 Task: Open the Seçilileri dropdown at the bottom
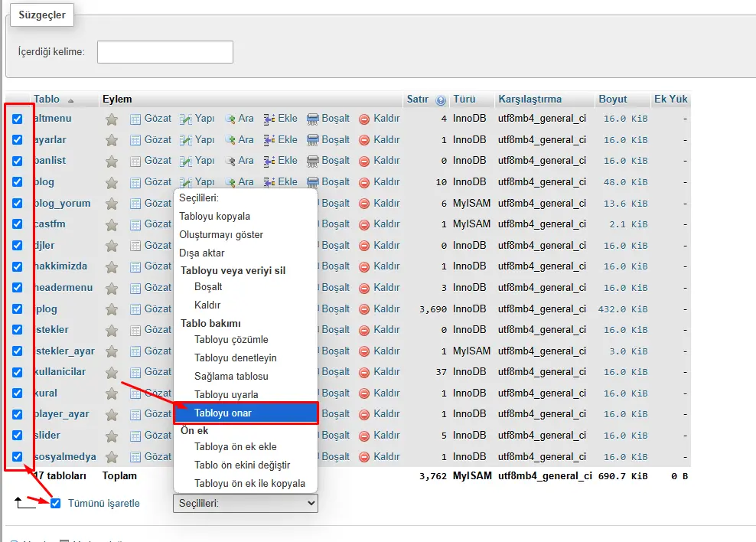[x=245, y=503]
